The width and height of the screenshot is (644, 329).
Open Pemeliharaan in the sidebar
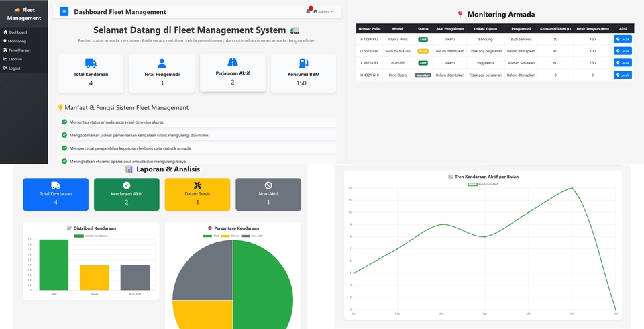click(x=17, y=50)
